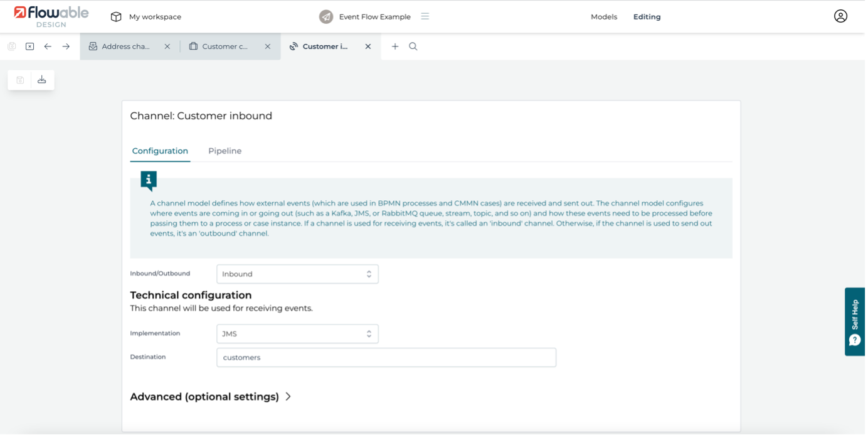The height and width of the screenshot is (437, 868).
Task: Open the user profile icon
Action: (840, 16)
